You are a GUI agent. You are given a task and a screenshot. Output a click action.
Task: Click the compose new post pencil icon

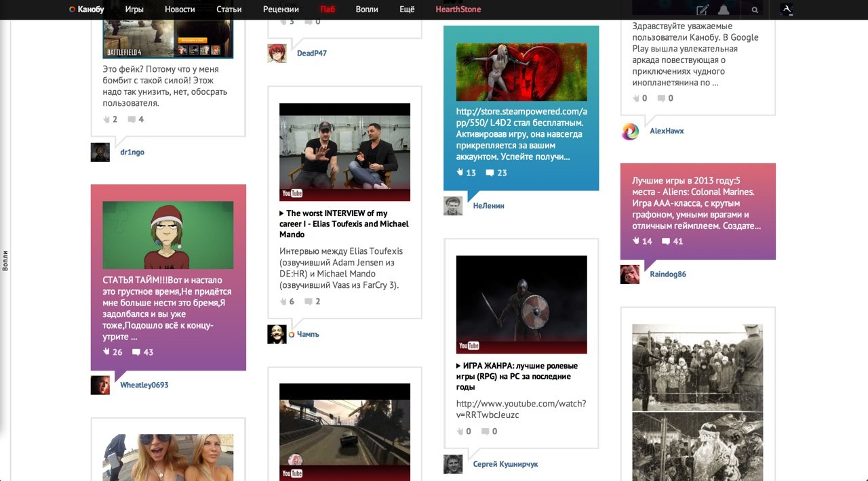(x=703, y=9)
